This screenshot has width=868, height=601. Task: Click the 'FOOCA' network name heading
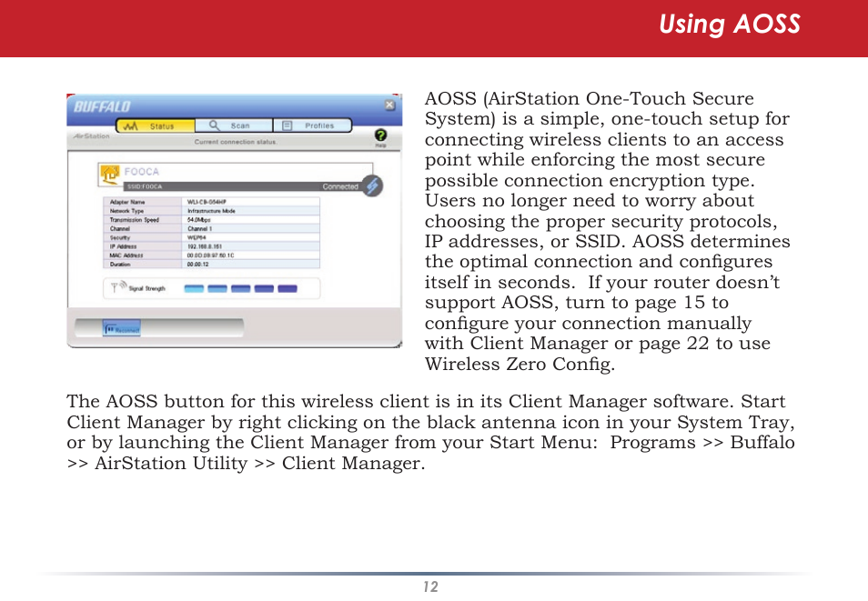[x=142, y=172]
